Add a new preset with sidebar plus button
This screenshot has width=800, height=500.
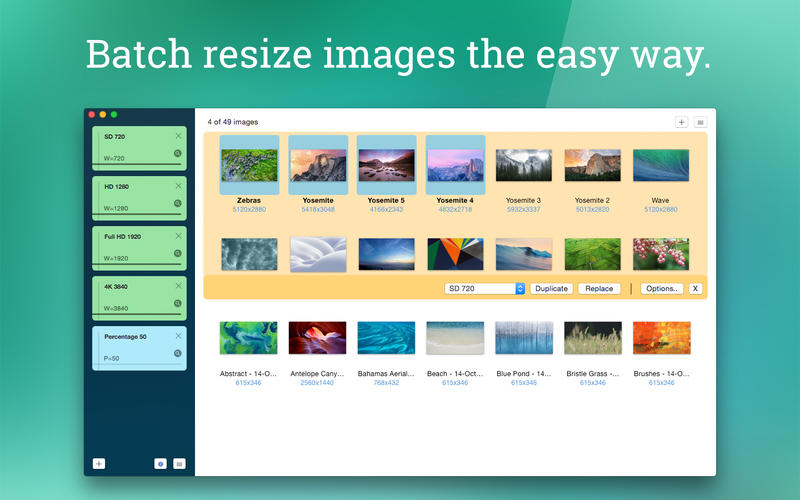click(x=99, y=463)
